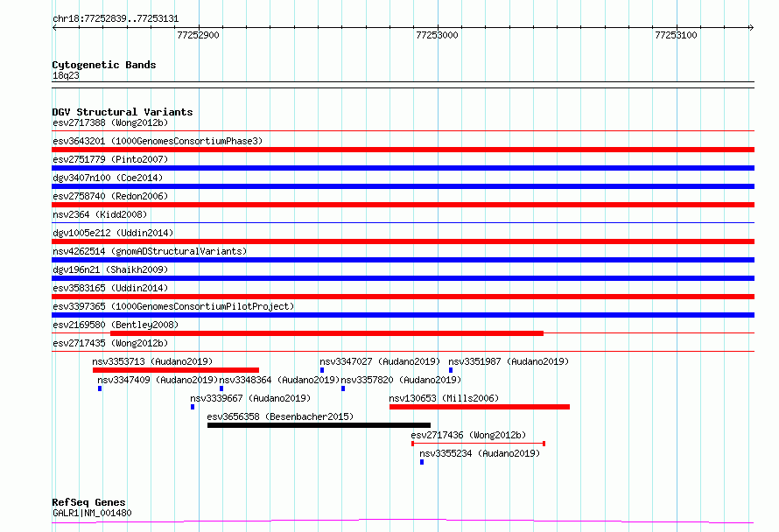Click the dgv1005e212 Uddin2014 red bar
Viewport: 779px width, 532px height.
403,241
